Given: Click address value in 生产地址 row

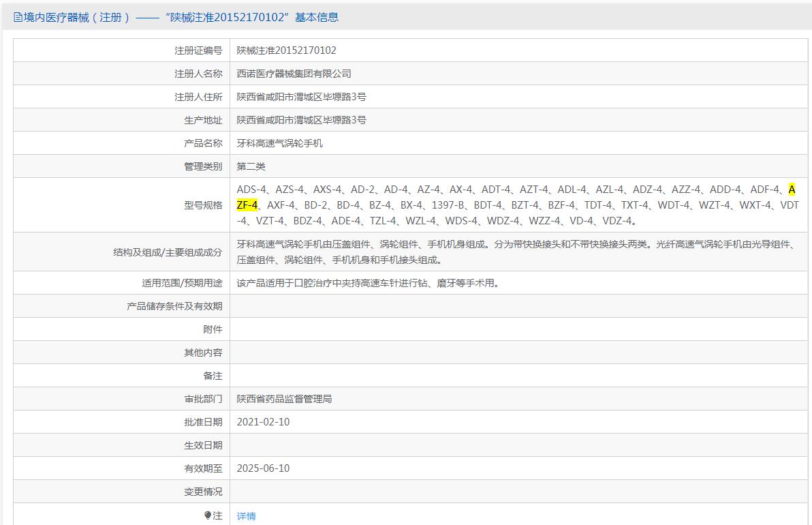Looking at the screenshot, I should click(301, 120).
